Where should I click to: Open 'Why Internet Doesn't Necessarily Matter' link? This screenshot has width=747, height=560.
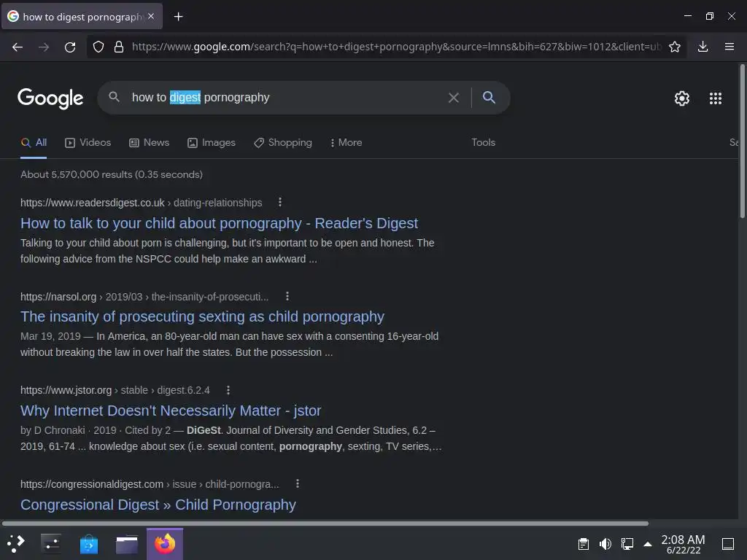click(x=171, y=411)
